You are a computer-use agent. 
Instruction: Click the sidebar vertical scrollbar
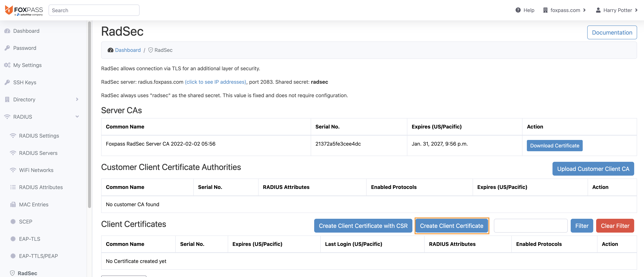tap(90, 115)
